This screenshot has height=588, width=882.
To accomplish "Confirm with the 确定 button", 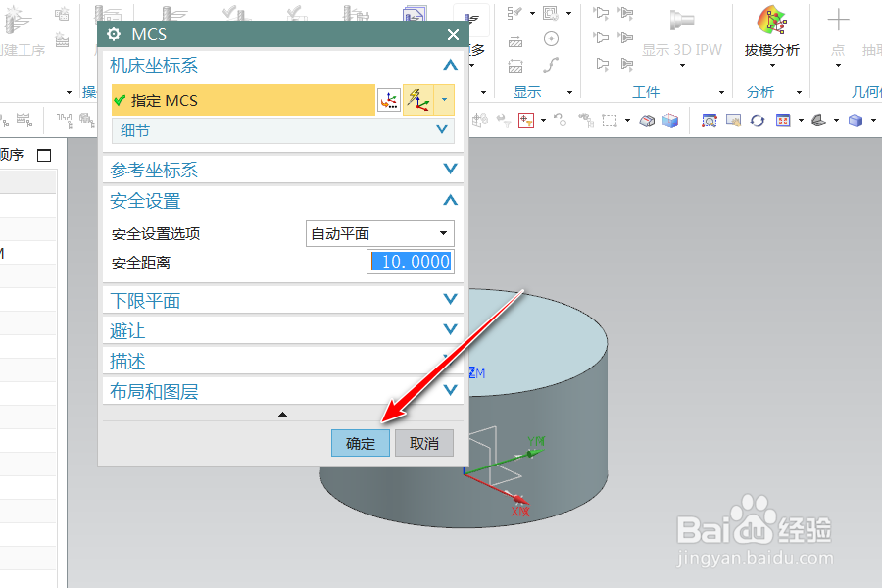I will (x=361, y=443).
